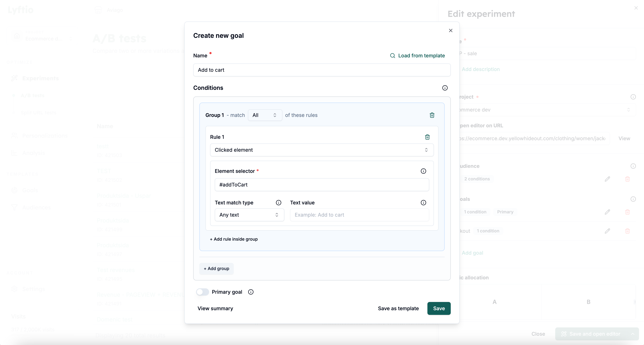
Task: Open the Project info icon in Edit experiment
Action: coord(633,97)
